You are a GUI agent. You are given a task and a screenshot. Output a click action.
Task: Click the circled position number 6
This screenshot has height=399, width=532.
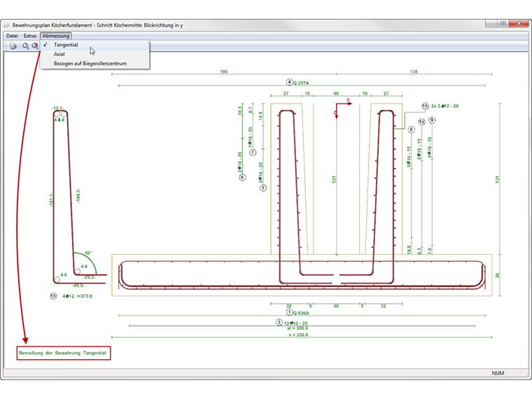coord(242,177)
